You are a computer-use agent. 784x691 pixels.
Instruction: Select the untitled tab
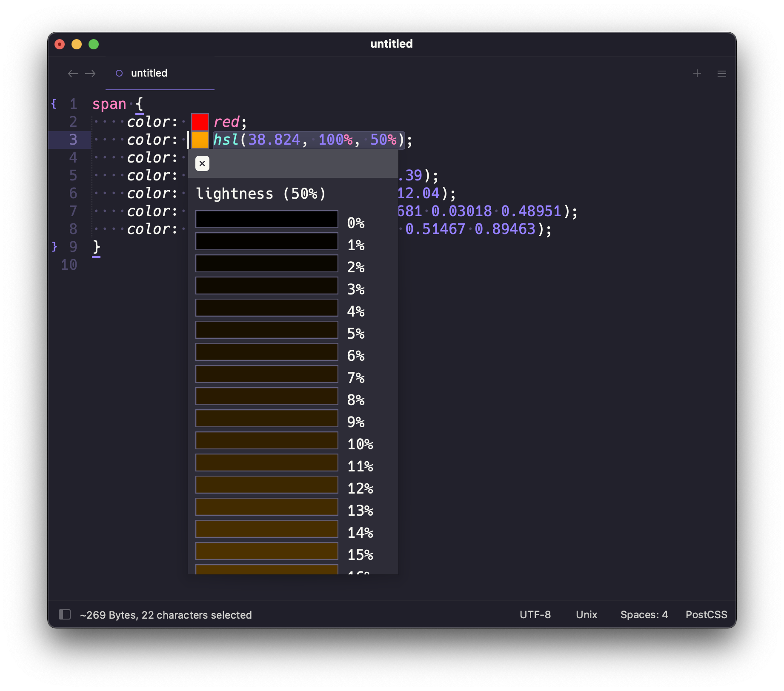(160, 73)
